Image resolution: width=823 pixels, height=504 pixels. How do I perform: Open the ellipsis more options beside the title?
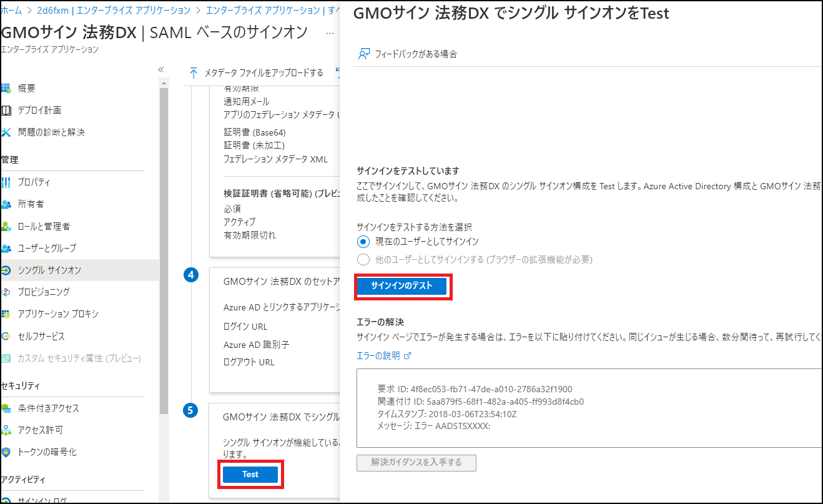point(330,32)
